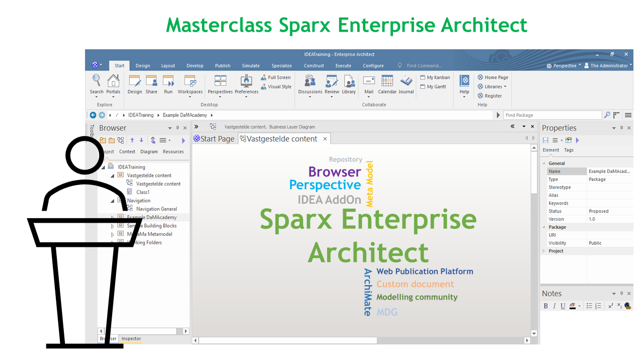The width and height of the screenshot is (644, 362).
Task: Toggle Underline in Notes toolbar
Action: tap(563, 306)
